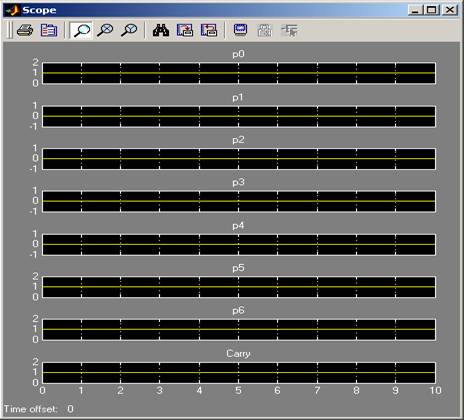Select the p0 plot axes
This screenshot has width=464, height=420.
[239, 73]
